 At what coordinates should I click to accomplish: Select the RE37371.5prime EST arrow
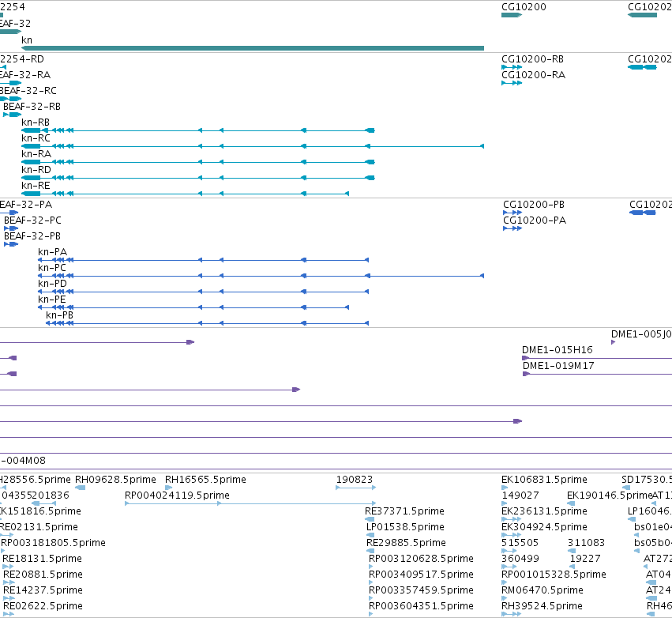pos(370,519)
